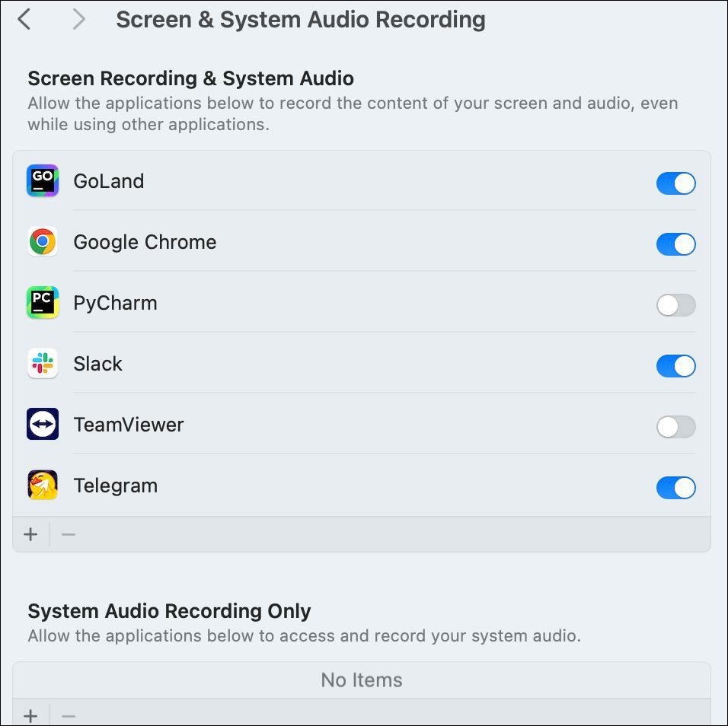Disable screen recording for GoLand
This screenshot has height=726, width=728.
(x=675, y=183)
